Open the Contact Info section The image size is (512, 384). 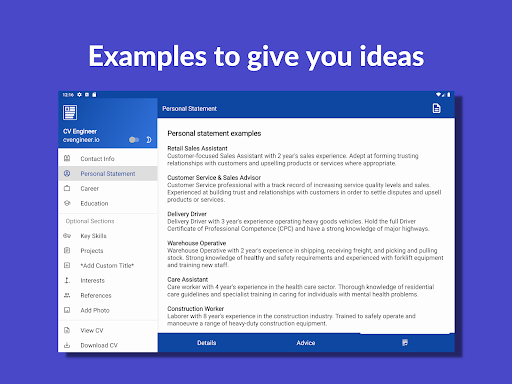tap(108, 159)
